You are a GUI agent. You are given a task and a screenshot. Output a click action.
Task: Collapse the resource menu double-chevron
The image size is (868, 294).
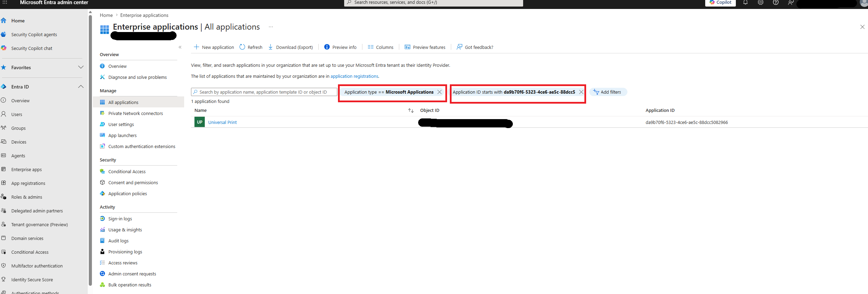point(180,47)
